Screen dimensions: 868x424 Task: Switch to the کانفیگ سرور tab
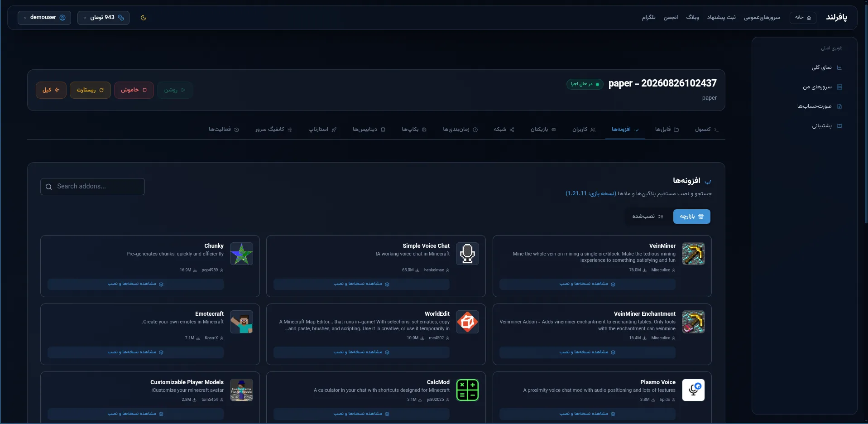[x=273, y=130]
